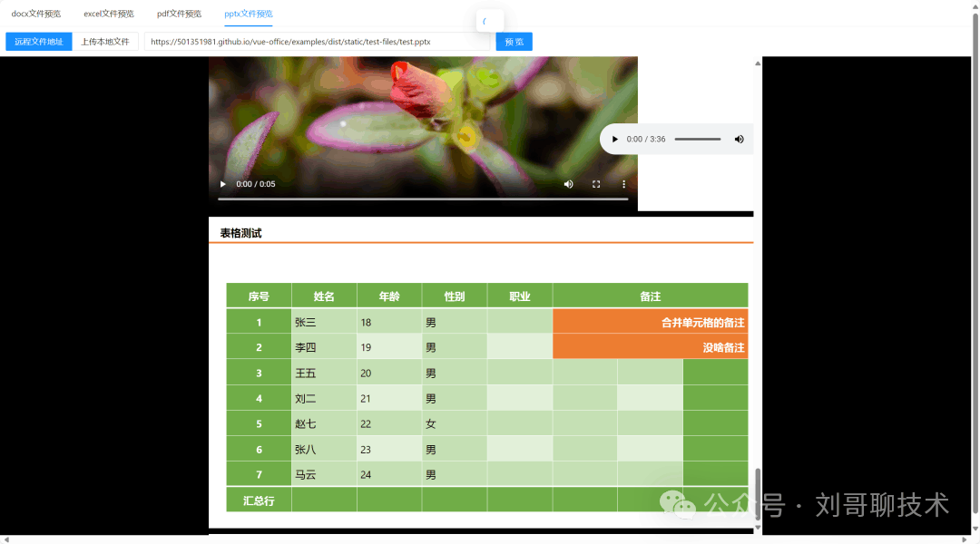Open the pdf文件预览 tab
Viewport: 980px width, 544px height.
click(179, 14)
